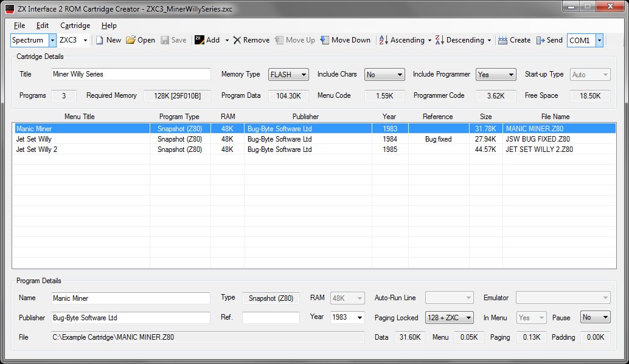
Task: Click the 44.57K size cell
Action: pyautogui.click(x=485, y=149)
